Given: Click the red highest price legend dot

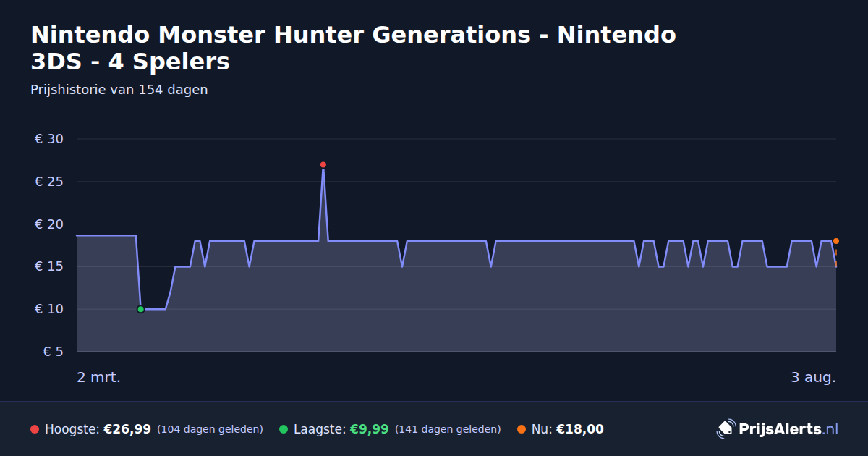Looking at the screenshot, I should 35,429.
